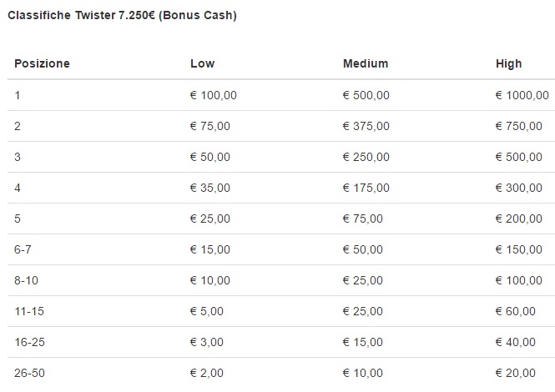Click the € 100,00 Low prize cell

coord(214,95)
